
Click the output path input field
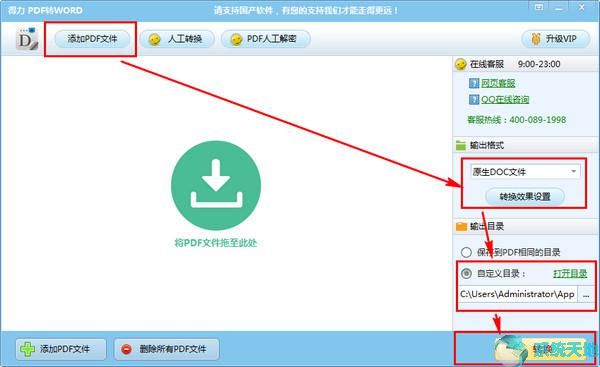point(517,294)
